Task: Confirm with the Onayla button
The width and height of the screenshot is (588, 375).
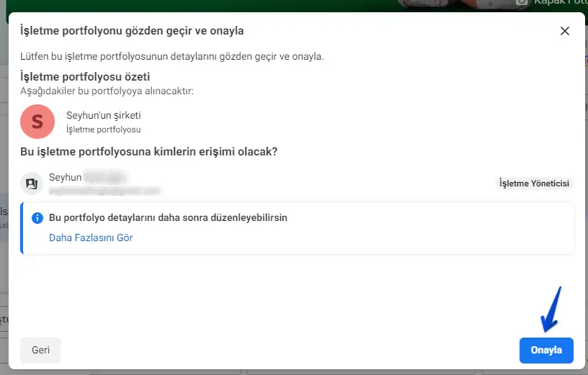Action: pos(546,351)
